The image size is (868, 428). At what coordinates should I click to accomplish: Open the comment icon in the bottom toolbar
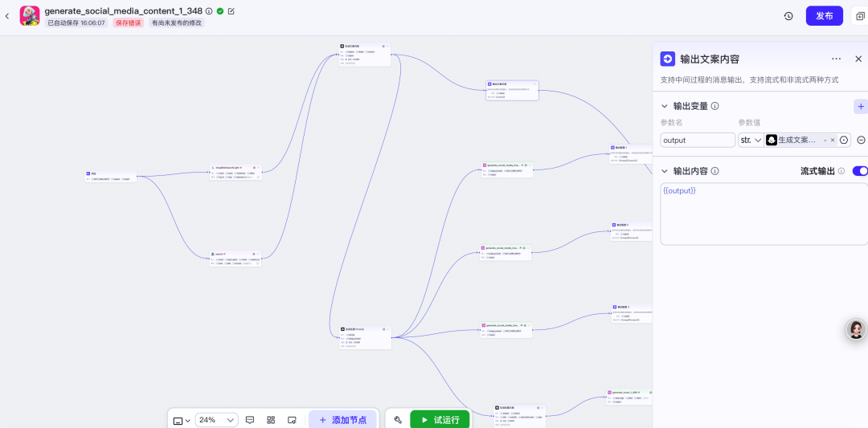tap(250, 420)
